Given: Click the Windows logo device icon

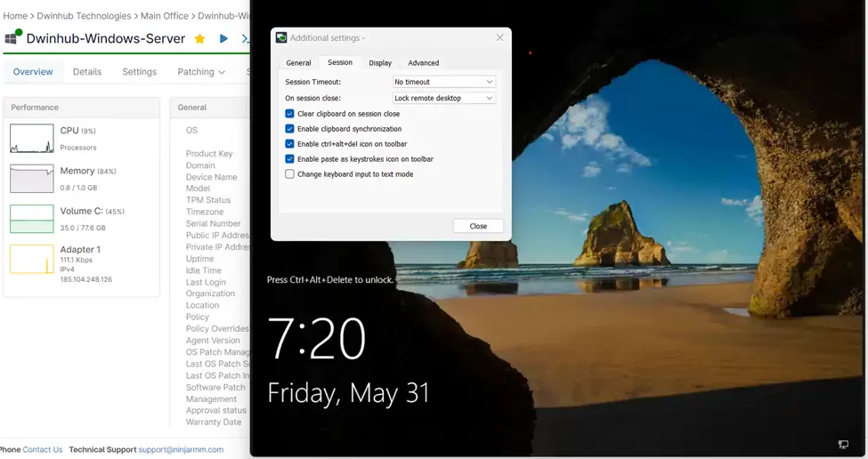Looking at the screenshot, I should (11, 39).
